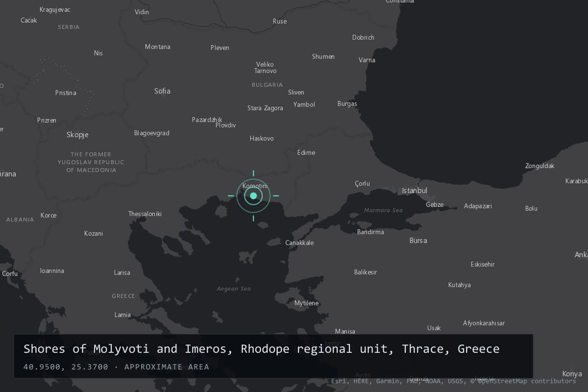Click the Former Yugoslav Republic of Macedonia label
The width and height of the screenshot is (588, 392).
pyautogui.click(x=91, y=162)
